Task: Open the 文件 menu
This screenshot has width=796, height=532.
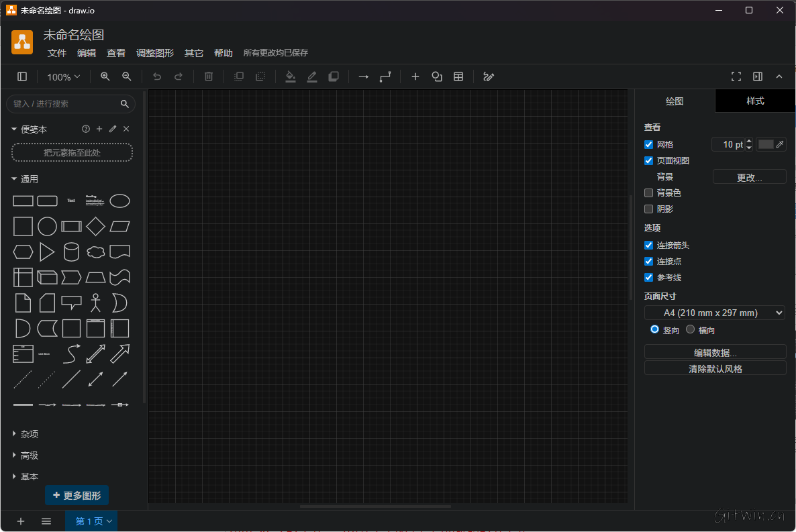Action: point(57,53)
